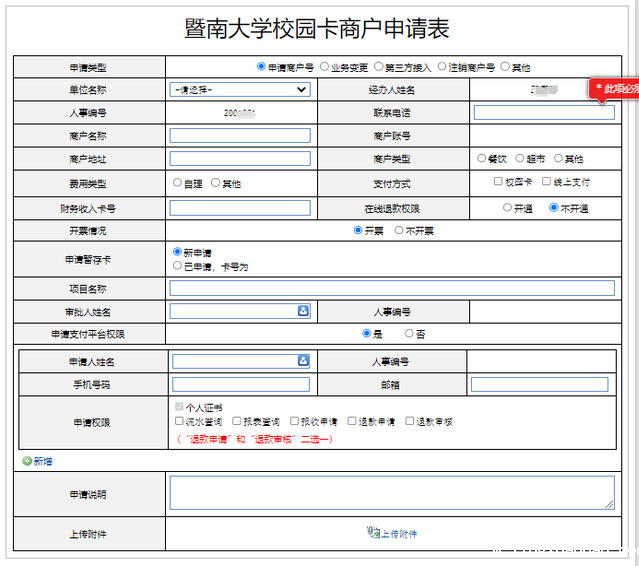Select 业务变更 radio option

point(324,66)
